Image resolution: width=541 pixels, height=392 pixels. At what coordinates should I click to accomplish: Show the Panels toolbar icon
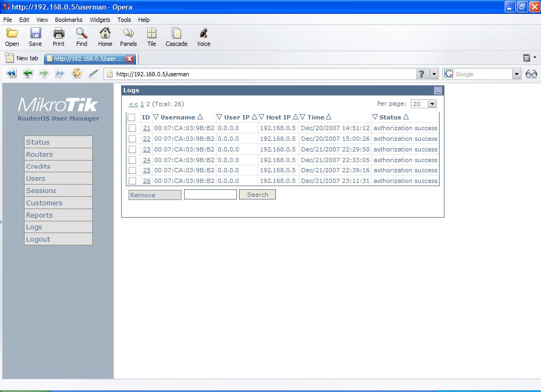point(129,33)
